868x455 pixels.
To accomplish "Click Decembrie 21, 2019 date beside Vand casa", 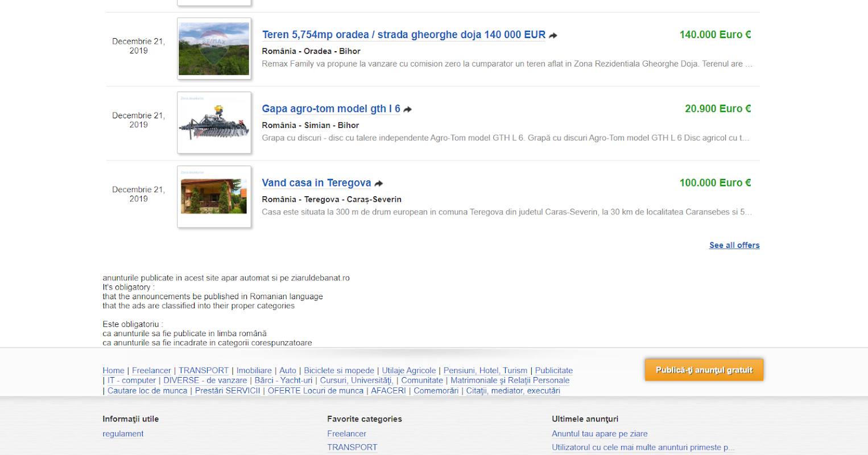I will point(138,194).
